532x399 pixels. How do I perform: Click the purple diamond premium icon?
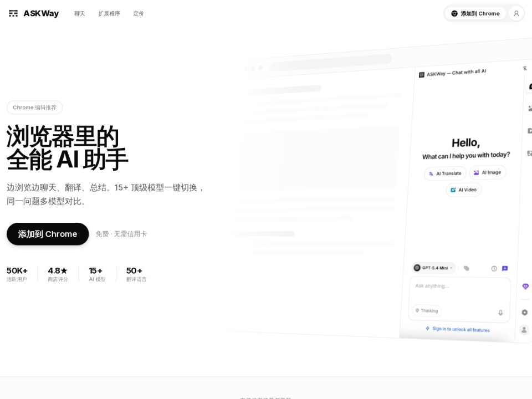point(525,287)
